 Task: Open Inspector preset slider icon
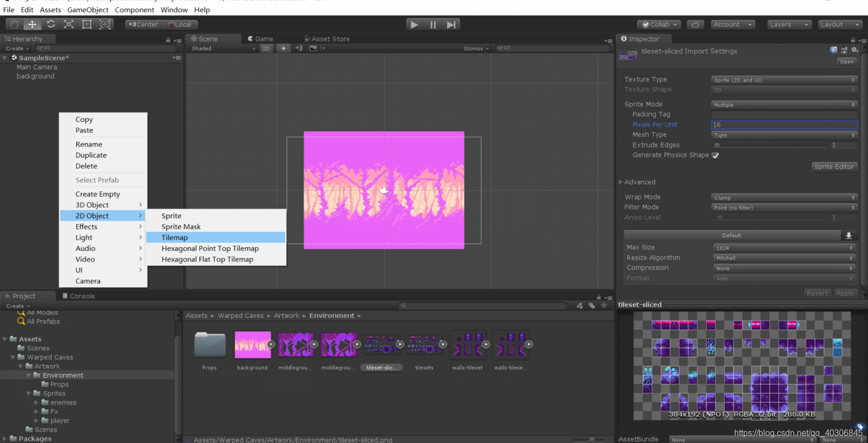844,50
